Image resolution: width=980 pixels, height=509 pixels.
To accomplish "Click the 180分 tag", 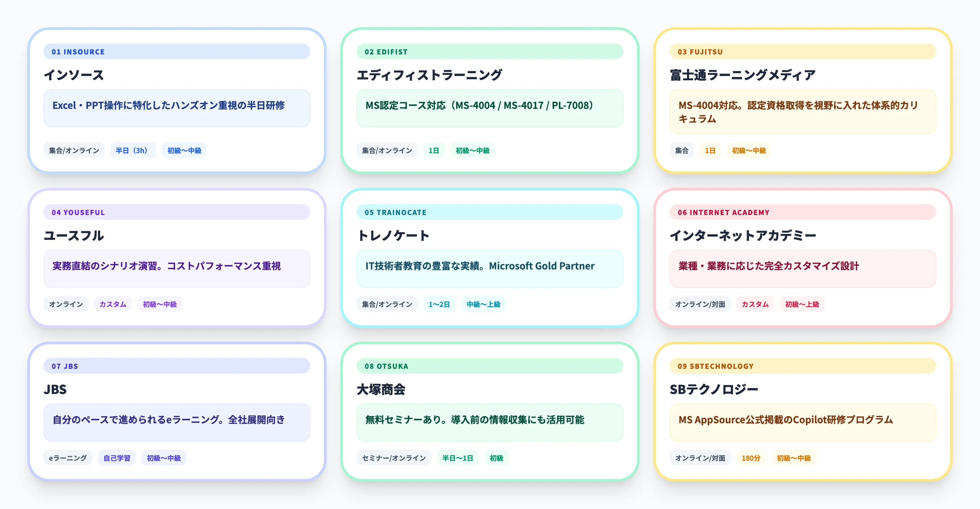I will (x=751, y=458).
